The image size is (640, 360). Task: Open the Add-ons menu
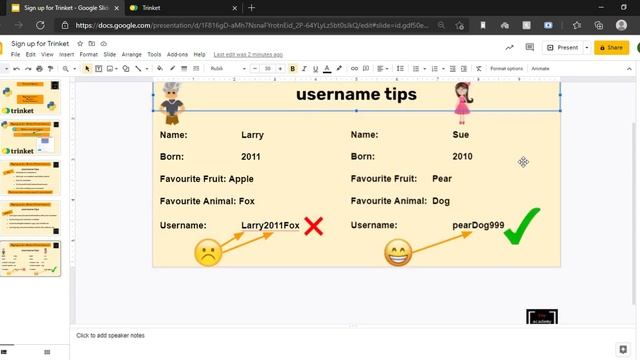(x=177, y=54)
